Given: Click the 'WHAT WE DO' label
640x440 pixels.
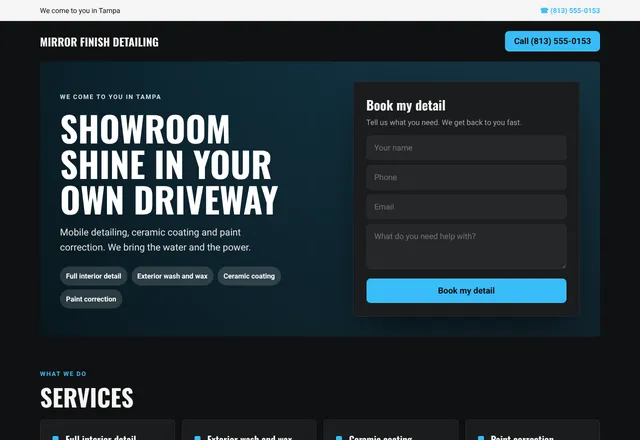Looking at the screenshot, I should click(x=63, y=374).
